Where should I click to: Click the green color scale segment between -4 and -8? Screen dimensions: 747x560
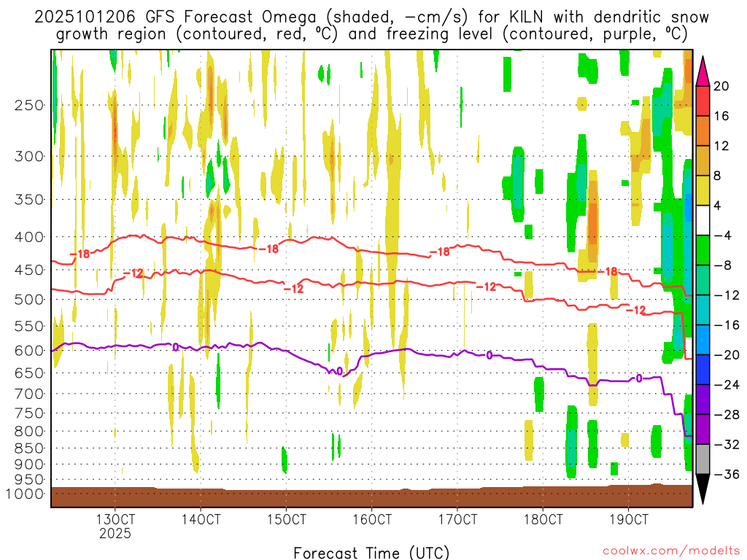coord(703,251)
